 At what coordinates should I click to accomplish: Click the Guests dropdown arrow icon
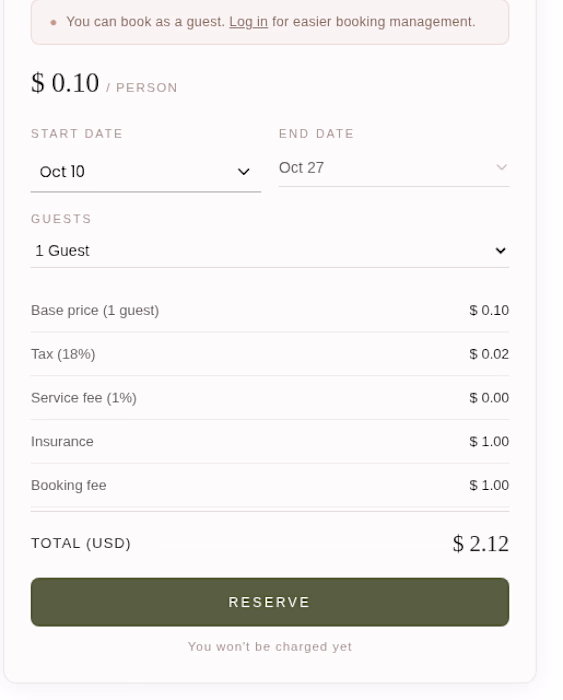(500, 250)
